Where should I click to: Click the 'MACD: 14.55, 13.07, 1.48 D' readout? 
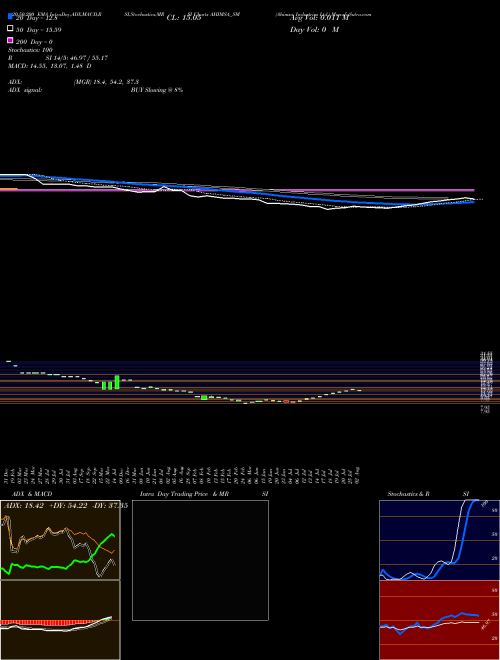point(50,66)
